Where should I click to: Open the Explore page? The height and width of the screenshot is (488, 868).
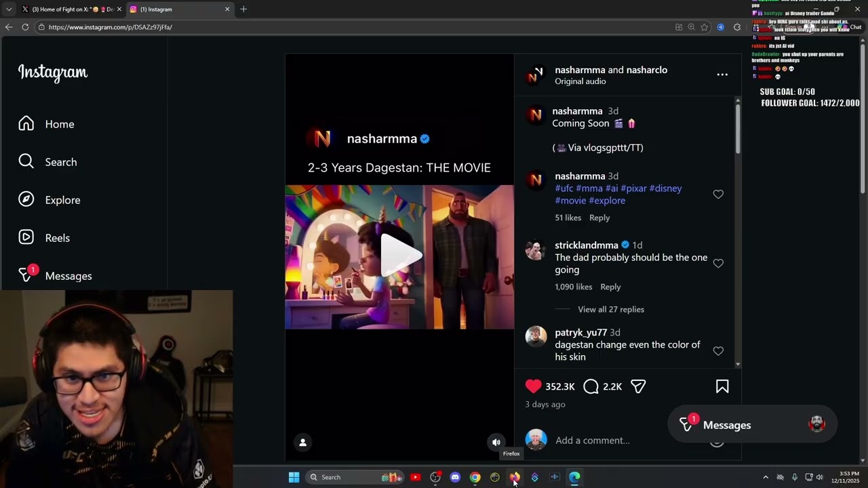[49, 200]
